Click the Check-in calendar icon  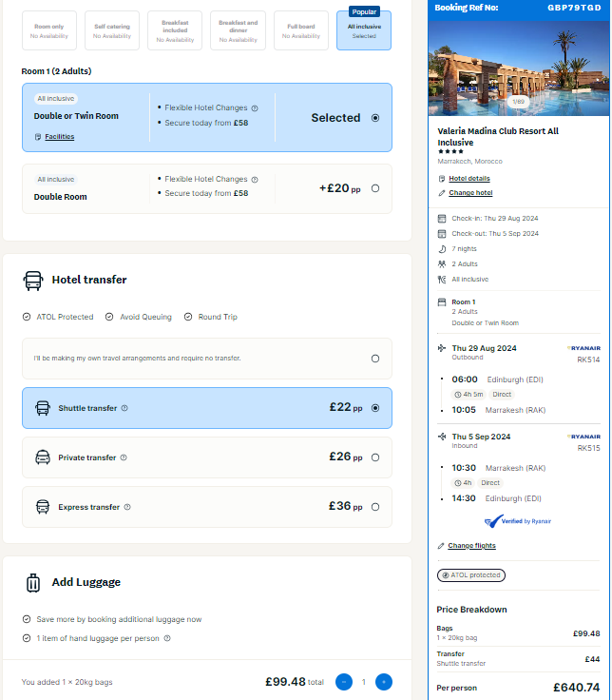click(x=442, y=219)
